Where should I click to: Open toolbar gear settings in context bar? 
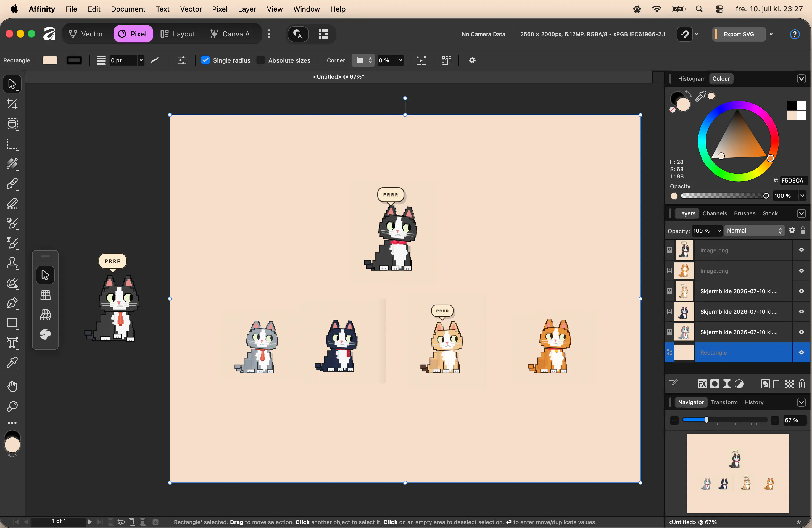[x=472, y=60]
